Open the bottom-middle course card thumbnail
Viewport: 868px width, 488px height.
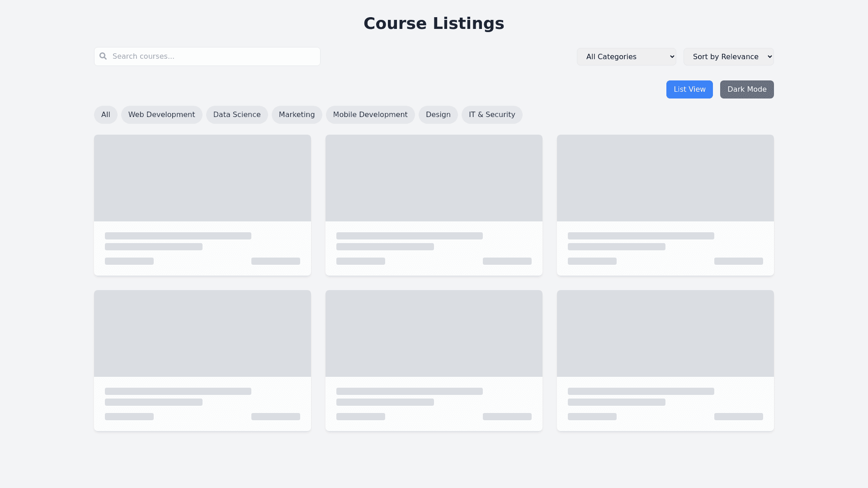(x=434, y=333)
